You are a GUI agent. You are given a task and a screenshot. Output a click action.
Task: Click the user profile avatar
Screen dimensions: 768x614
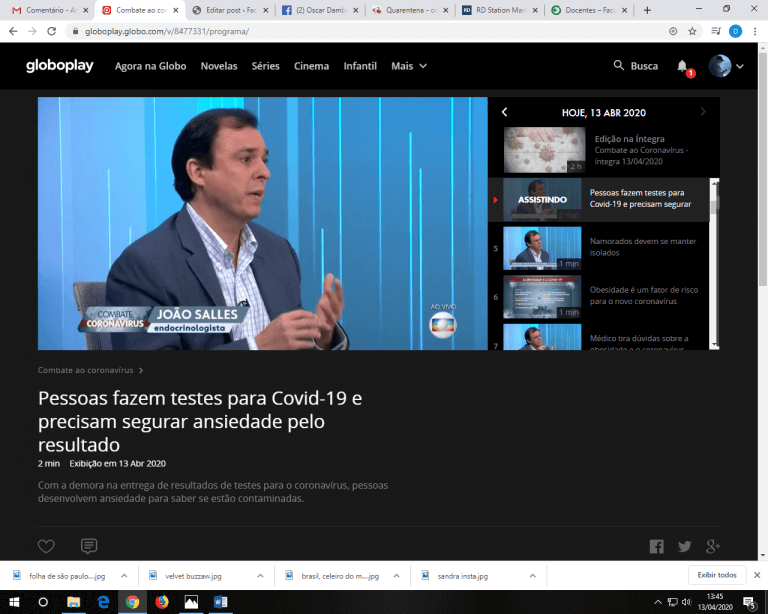pos(720,66)
